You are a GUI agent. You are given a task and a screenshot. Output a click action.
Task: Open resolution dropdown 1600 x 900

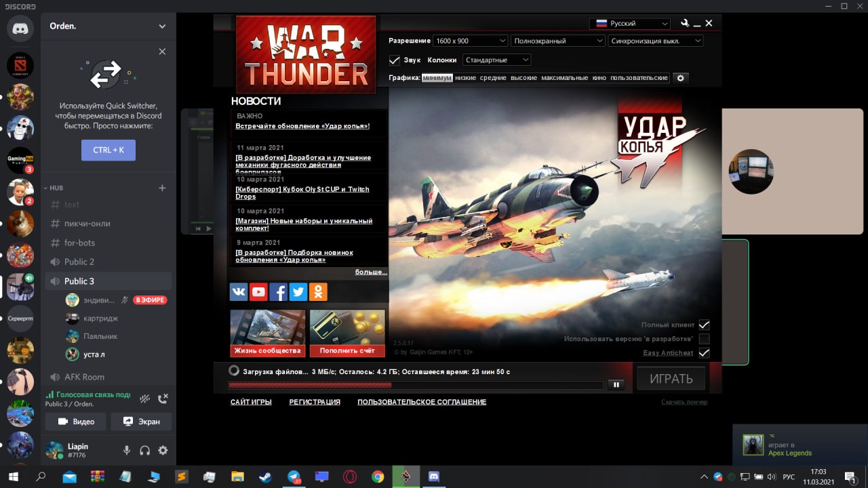[471, 41]
